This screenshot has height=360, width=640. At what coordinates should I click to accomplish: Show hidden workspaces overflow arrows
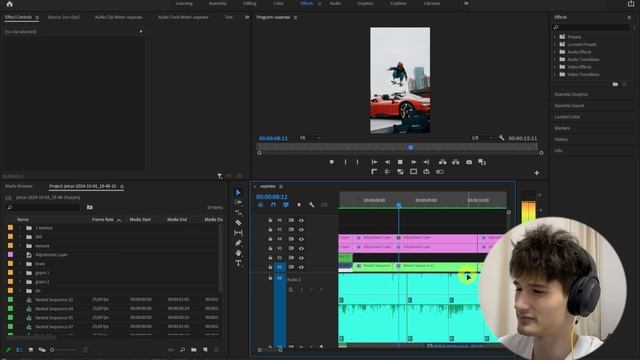click(x=466, y=3)
